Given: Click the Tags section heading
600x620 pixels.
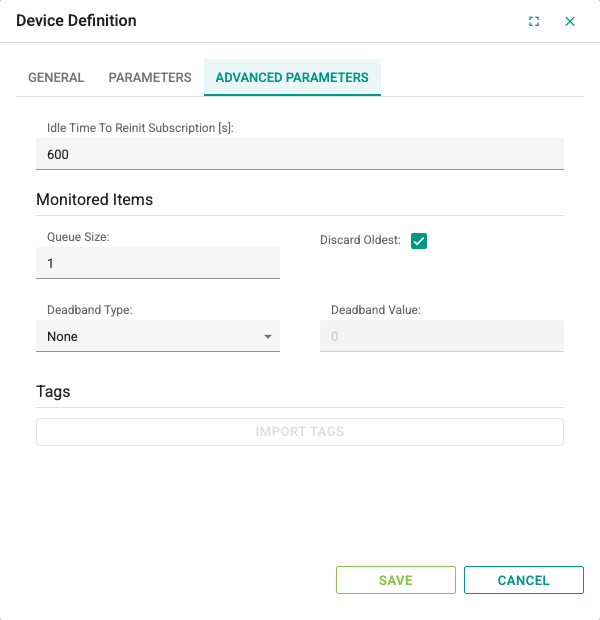Looking at the screenshot, I should 53,392.
